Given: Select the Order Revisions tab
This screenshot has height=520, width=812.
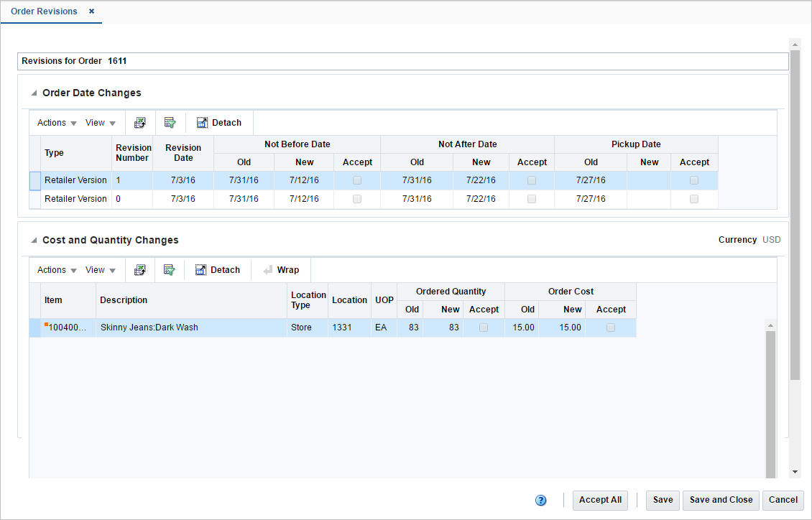Looking at the screenshot, I should (x=44, y=11).
